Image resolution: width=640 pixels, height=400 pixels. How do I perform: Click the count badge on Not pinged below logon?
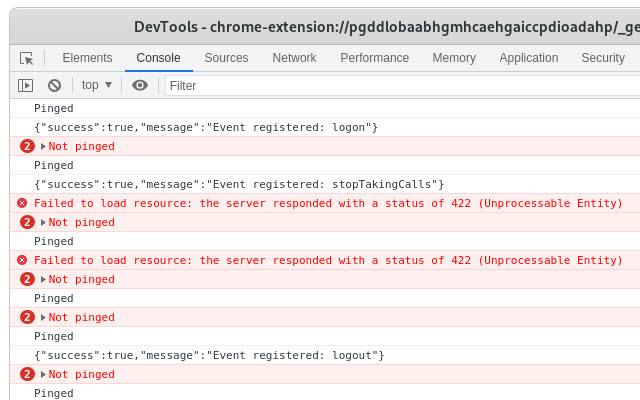[x=27, y=146]
